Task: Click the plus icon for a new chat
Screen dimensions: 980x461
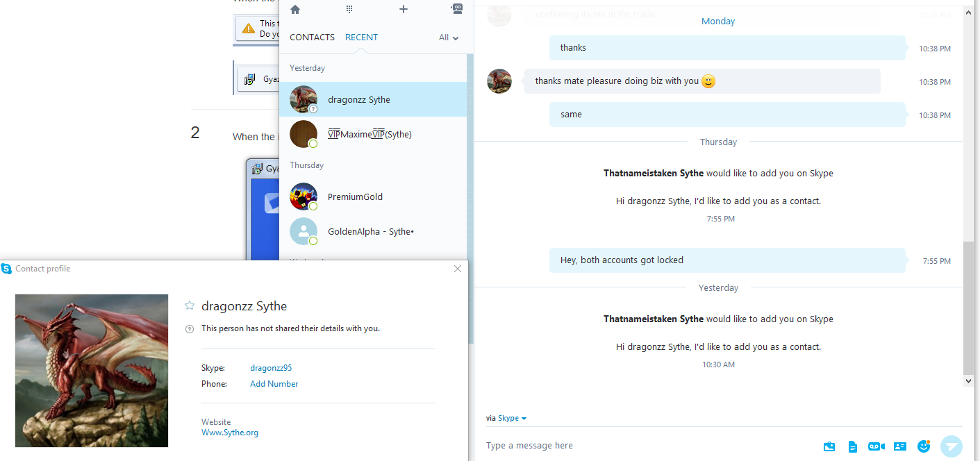Action: 404,9
